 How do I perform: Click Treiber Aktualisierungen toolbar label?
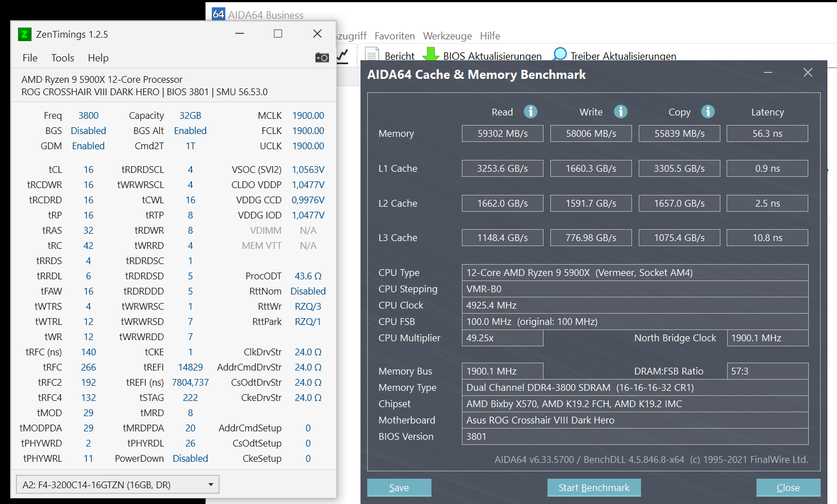[624, 56]
